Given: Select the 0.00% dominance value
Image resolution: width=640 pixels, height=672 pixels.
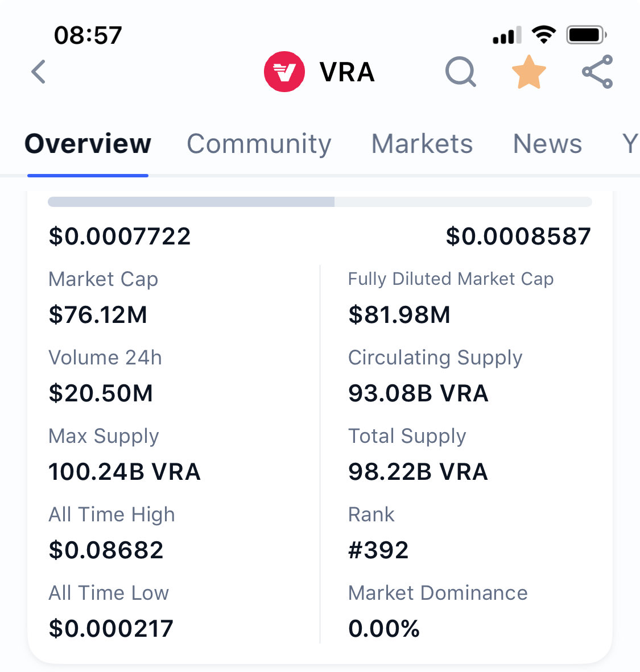Looking at the screenshot, I should coord(384,629).
